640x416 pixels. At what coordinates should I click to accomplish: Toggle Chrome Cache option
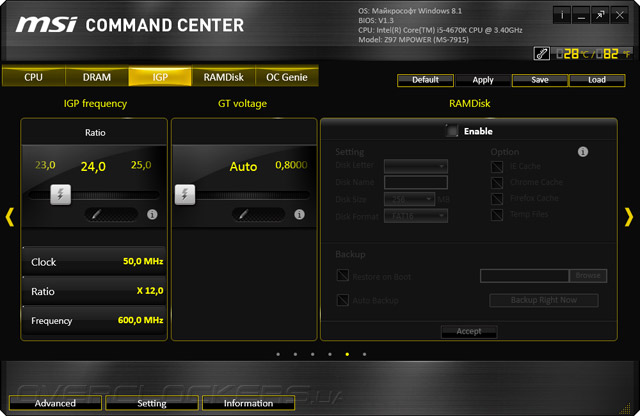[497, 182]
